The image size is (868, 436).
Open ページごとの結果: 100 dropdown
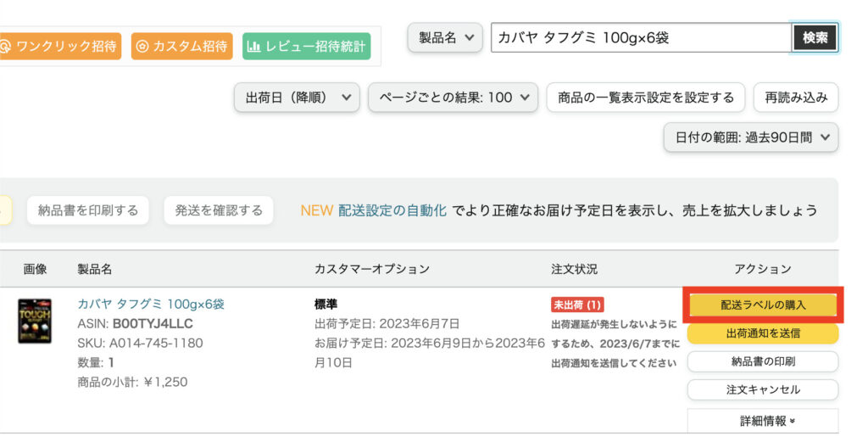[453, 98]
